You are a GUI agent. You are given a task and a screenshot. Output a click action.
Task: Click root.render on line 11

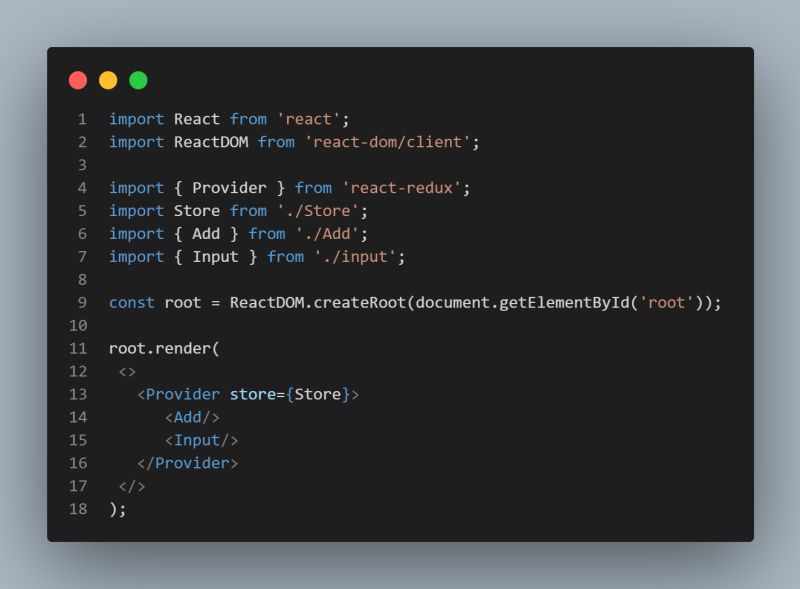tap(160, 349)
